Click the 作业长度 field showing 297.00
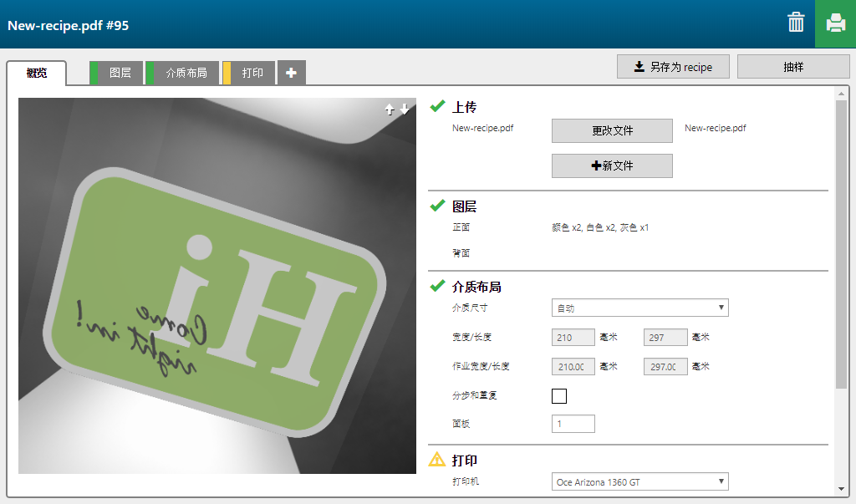 pos(665,366)
